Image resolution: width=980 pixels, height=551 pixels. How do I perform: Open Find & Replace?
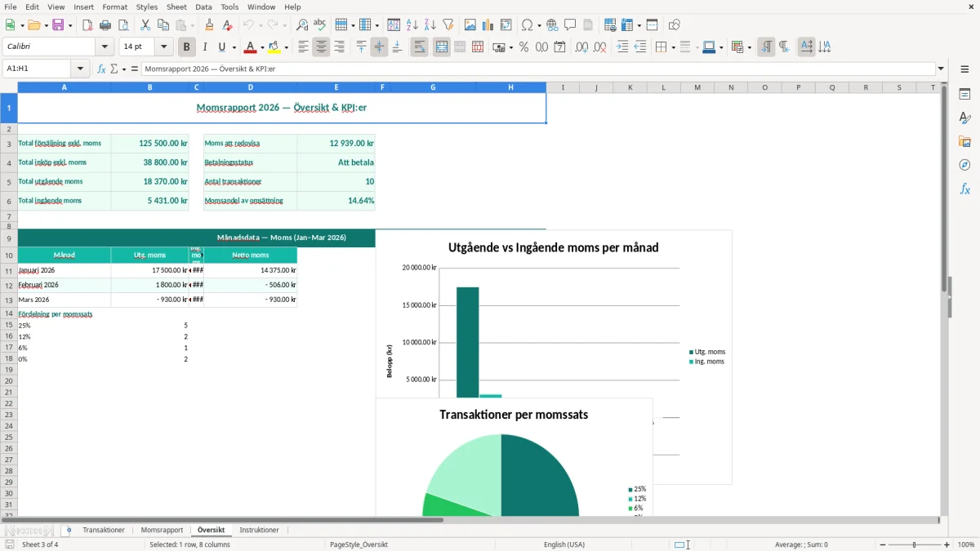(302, 25)
